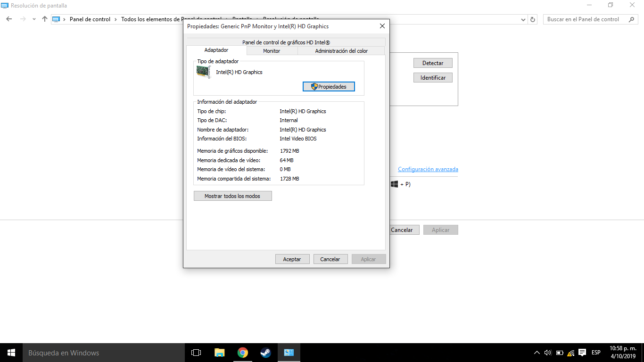This screenshot has height=362, width=644.
Task: Open the Configuración avanzada link
Action: click(x=428, y=169)
